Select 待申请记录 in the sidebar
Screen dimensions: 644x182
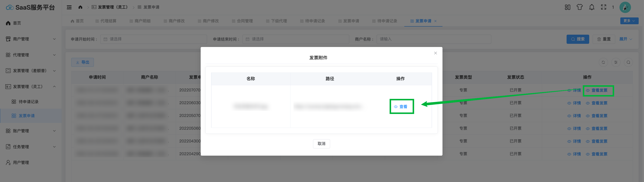pyautogui.click(x=29, y=102)
